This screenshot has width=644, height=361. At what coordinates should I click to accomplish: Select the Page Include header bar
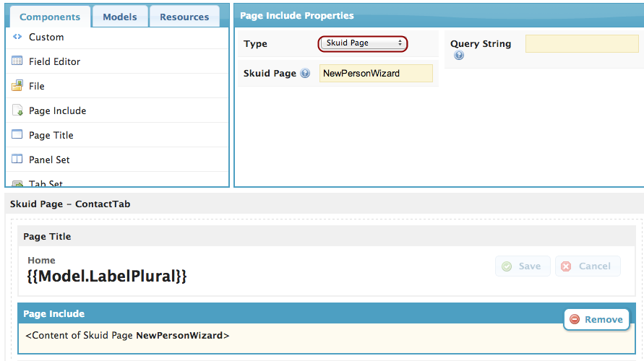pos(289,314)
